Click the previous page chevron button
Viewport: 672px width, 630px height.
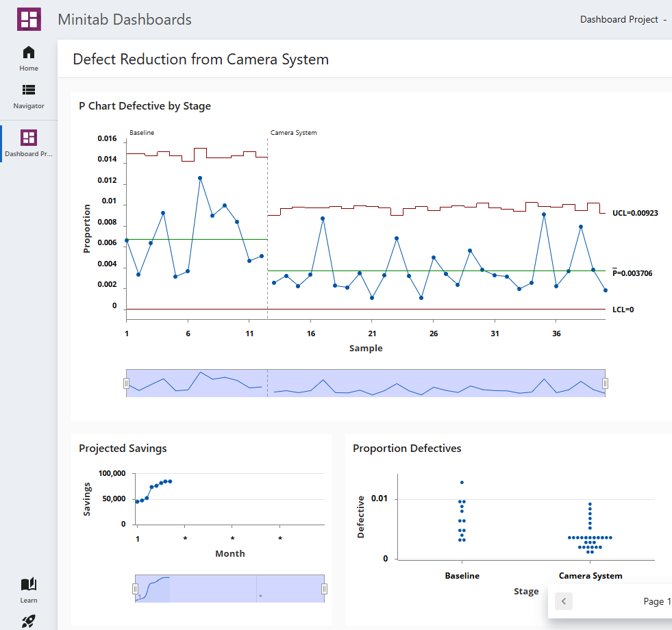(x=563, y=601)
